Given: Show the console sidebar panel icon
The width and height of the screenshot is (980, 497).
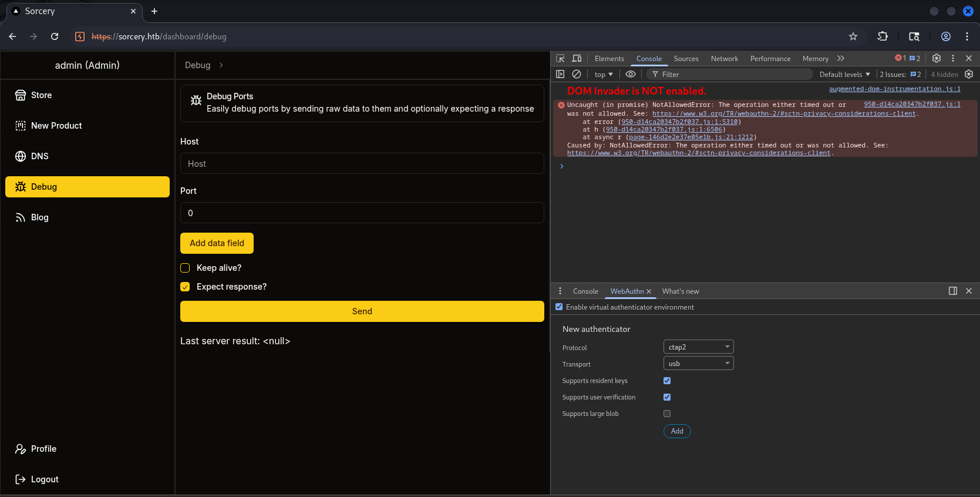Looking at the screenshot, I should coord(560,74).
